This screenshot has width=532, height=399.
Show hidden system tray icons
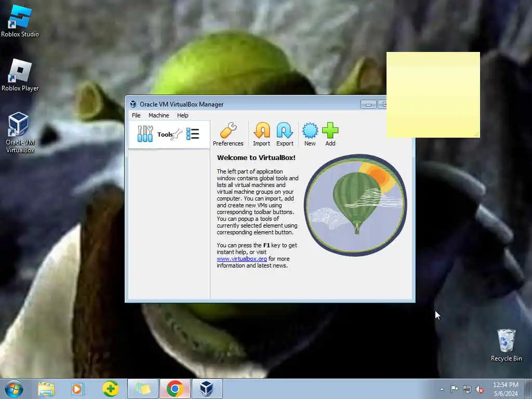pyautogui.click(x=442, y=390)
